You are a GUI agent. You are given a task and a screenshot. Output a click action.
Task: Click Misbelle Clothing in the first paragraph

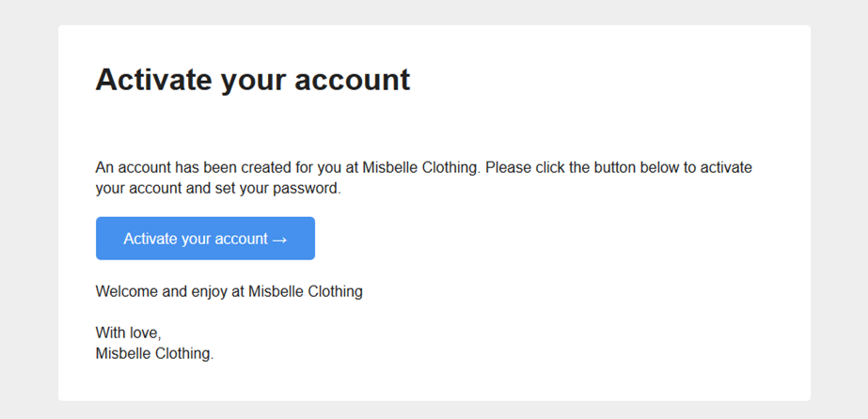(x=421, y=168)
